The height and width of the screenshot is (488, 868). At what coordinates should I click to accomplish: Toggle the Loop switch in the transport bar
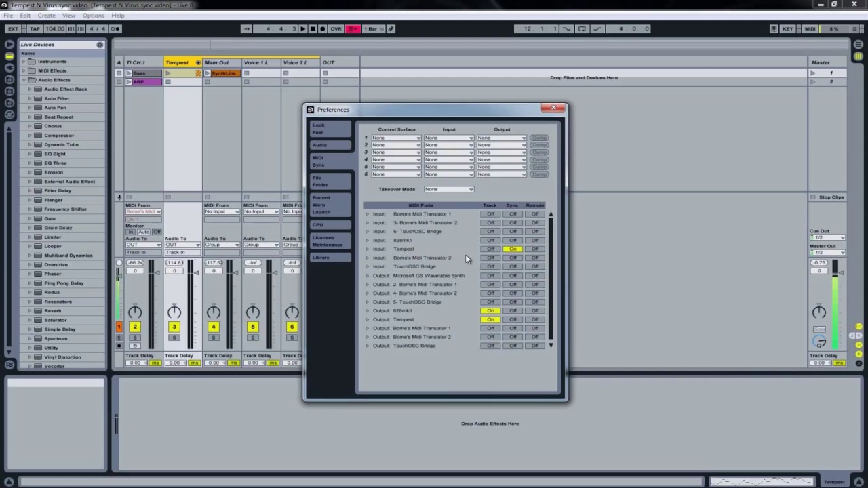(582, 28)
